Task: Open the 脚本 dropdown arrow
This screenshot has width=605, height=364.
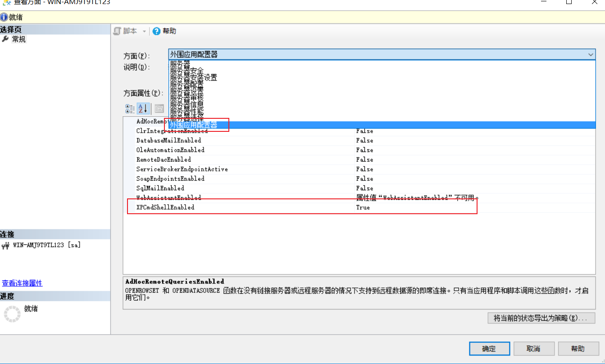Action: pyautogui.click(x=144, y=31)
